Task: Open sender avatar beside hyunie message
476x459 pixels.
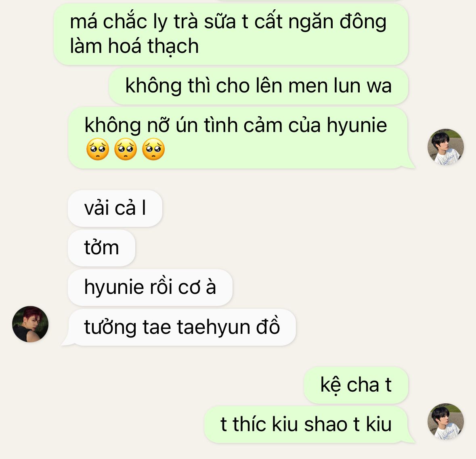Action: (445, 147)
